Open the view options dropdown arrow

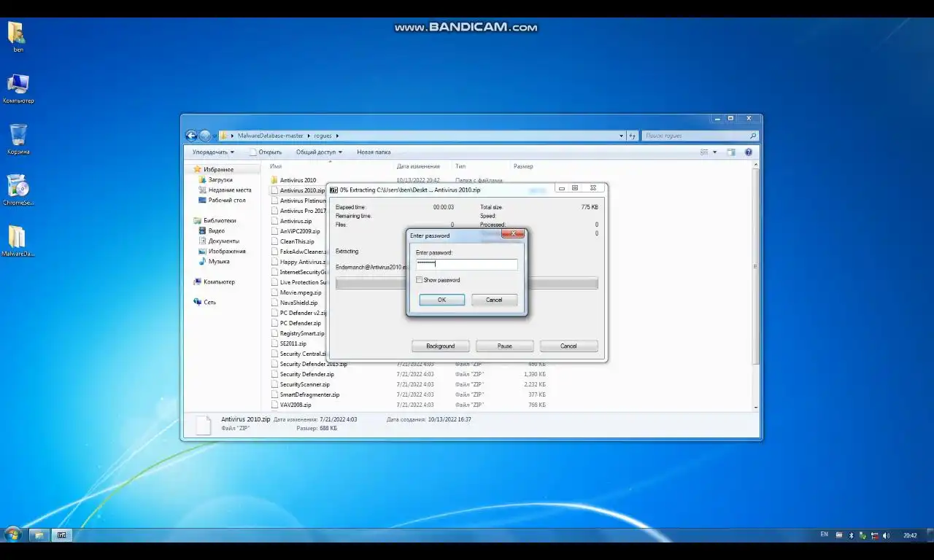point(714,152)
